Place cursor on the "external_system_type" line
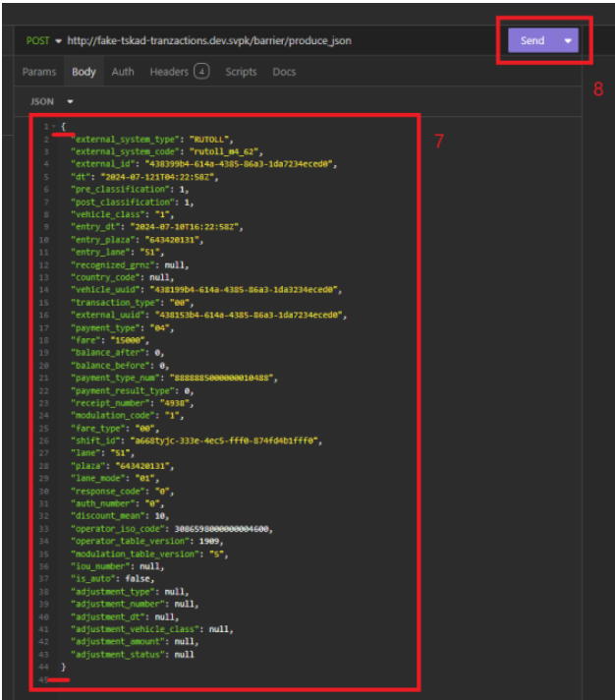Screen dimensions: 615x700 click(147, 139)
